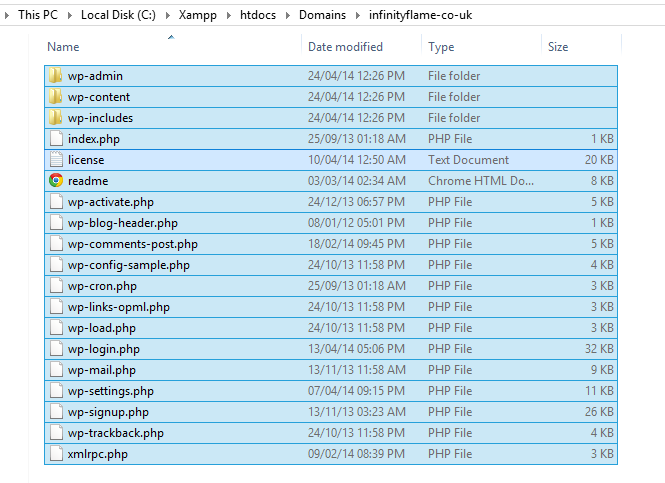
Task: Expand the arrow before This PC
Action: point(6,15)
